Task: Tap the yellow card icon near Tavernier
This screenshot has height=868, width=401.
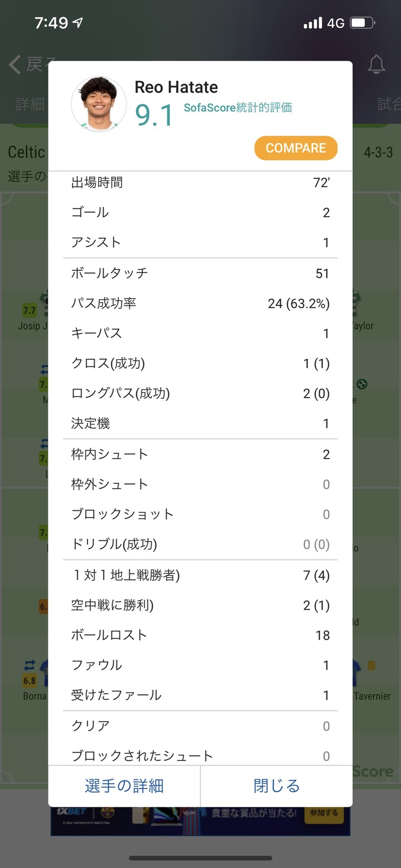Action: (371, 666)
